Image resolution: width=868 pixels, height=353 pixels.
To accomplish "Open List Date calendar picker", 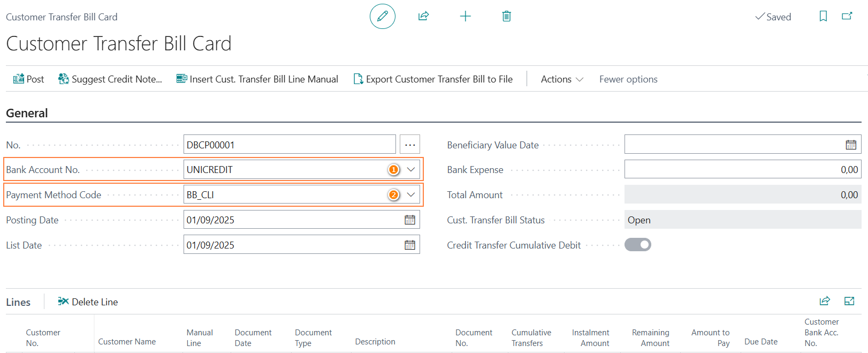I will point(410,245).
